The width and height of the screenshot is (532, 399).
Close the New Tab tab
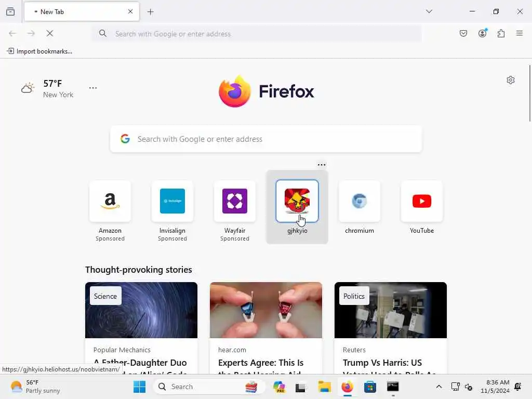pyautogui.click(x=130, y=11)
